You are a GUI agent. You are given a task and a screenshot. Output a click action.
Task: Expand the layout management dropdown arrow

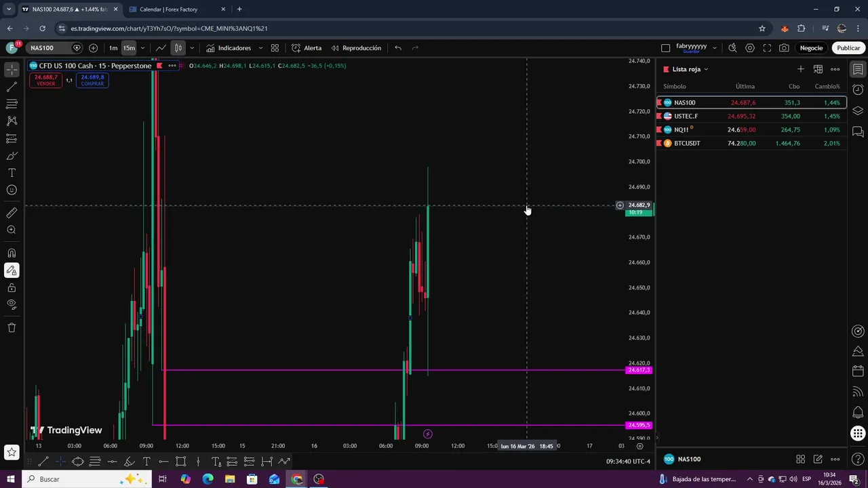click(714, 48)
